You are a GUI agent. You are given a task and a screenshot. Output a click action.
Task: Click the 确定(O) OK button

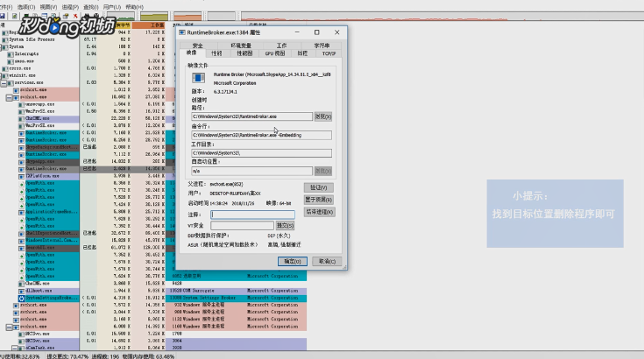[x=293, y=261]
